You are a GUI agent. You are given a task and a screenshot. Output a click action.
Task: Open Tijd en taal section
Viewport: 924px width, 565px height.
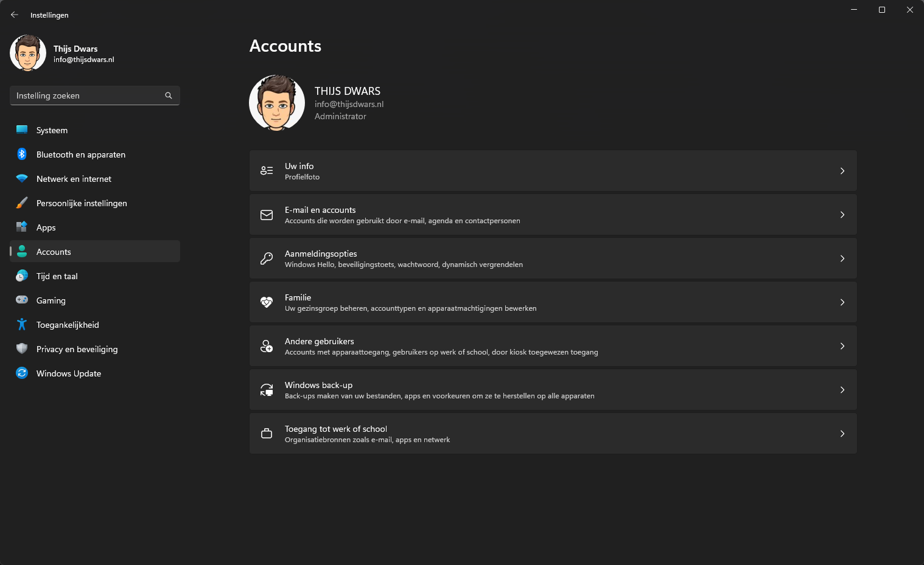tap(57, 276)
